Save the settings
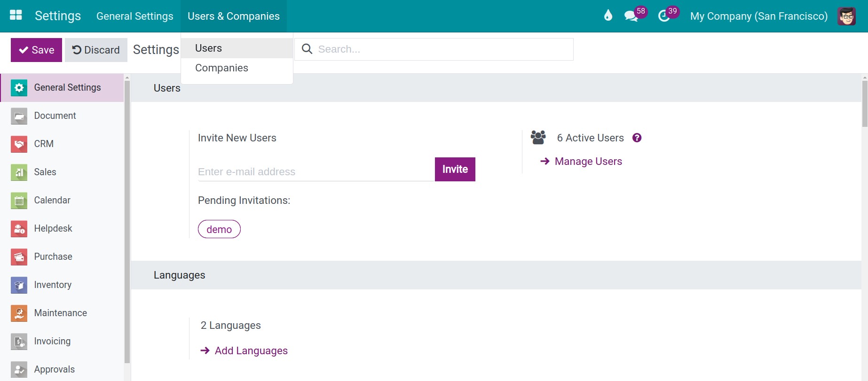 click(x=36, y=50)
